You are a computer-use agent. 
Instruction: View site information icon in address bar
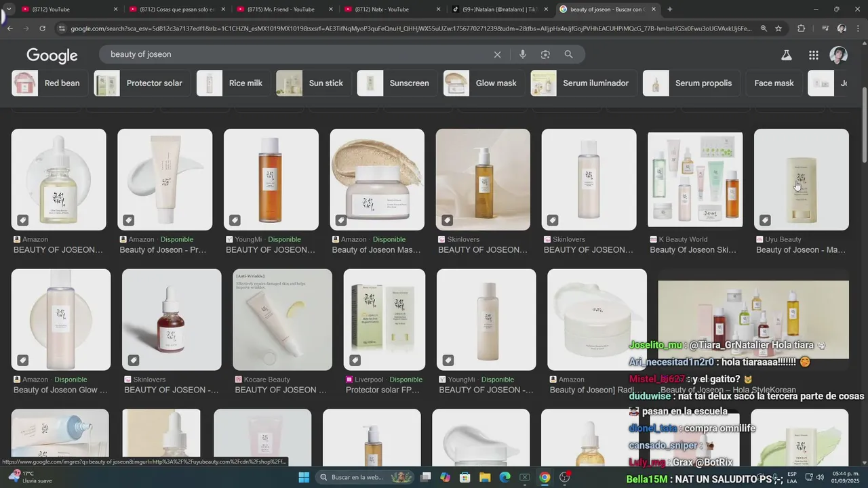[62, 28]
